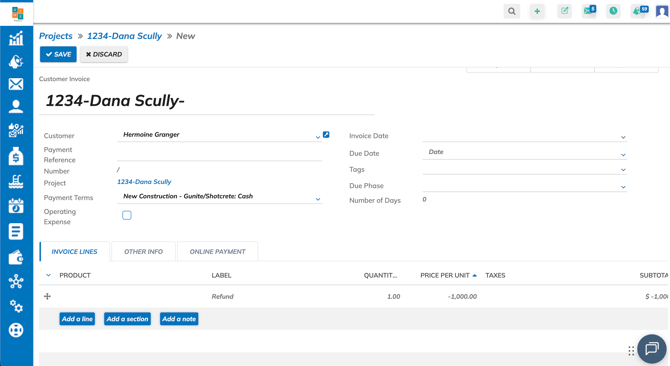Switch to the Online Payment tab
This screenshot has height=366, width=670.
coord(217,252)
